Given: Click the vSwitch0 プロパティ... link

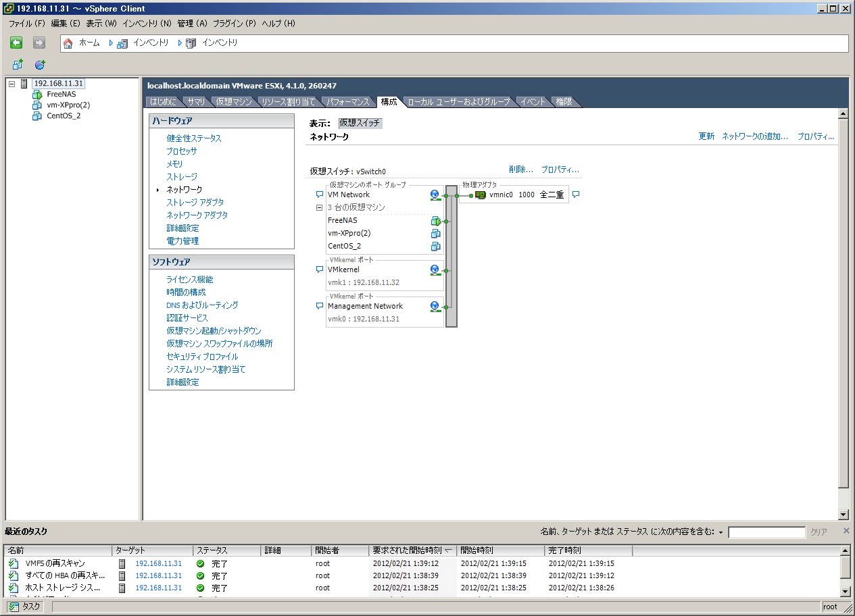Looking at the screenshot, I should click(560, 170).
